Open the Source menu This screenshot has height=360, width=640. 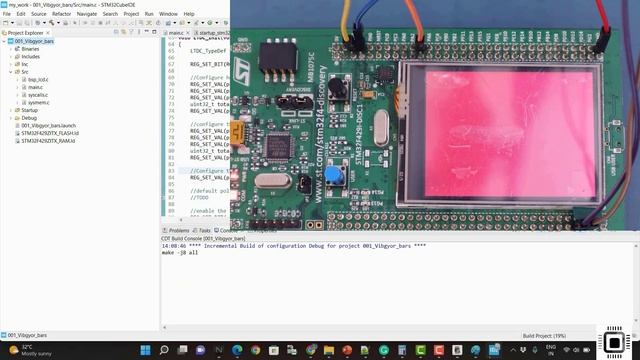pos(39,14)
